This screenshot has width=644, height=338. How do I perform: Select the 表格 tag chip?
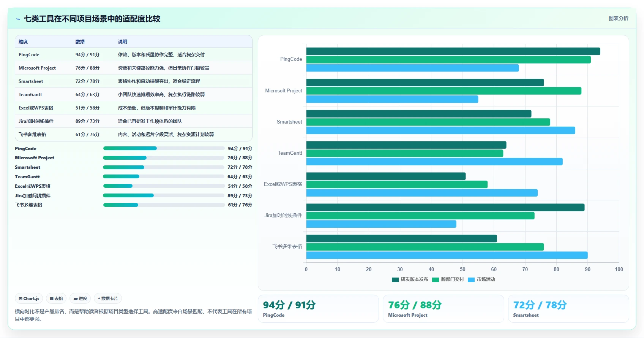point(56,298)
